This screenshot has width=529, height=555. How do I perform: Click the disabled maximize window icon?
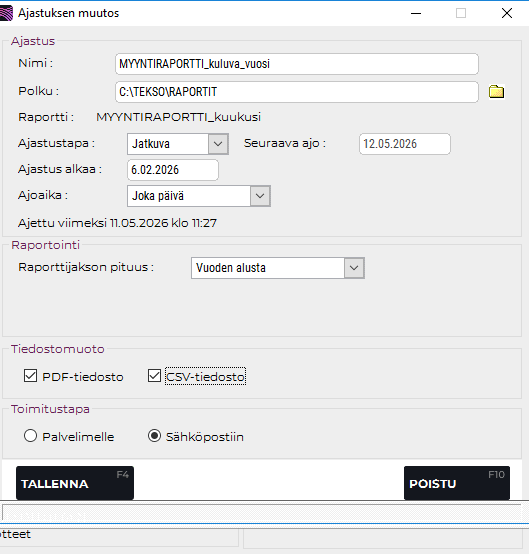[x=461, y=13]
